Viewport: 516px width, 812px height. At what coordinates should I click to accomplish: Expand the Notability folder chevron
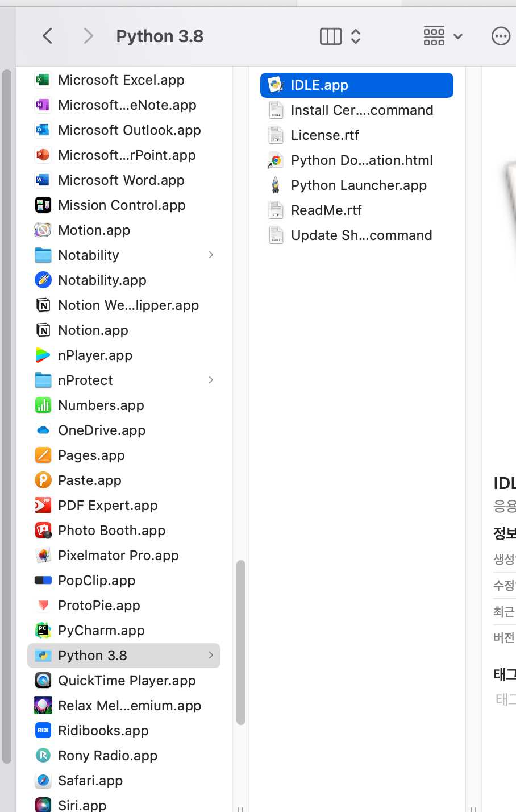211,255
